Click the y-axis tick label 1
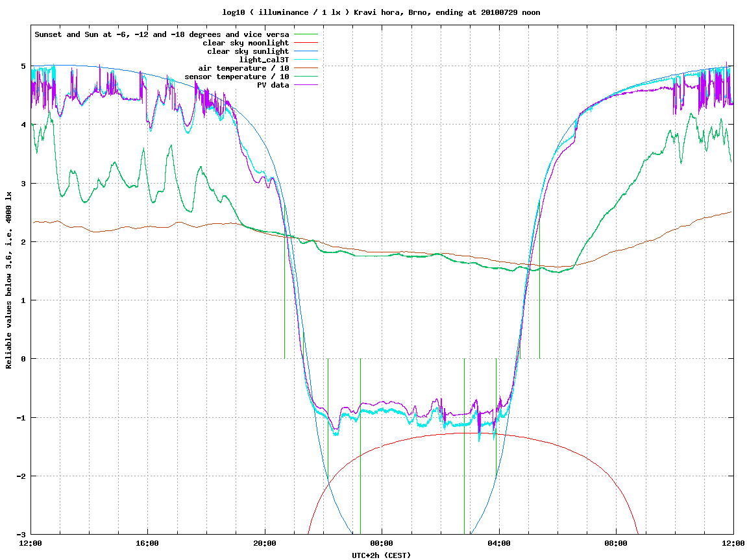 pyautogui.click(x=23, y=300)
